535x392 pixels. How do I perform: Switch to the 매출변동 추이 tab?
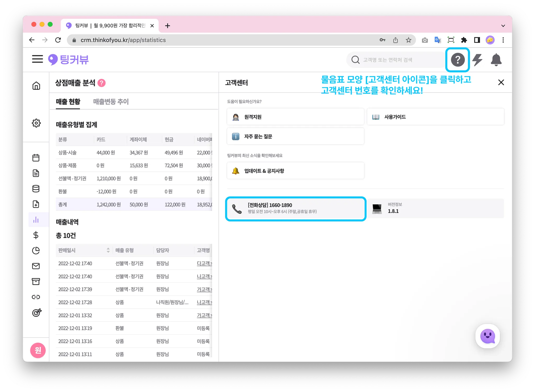pos(111,102)
